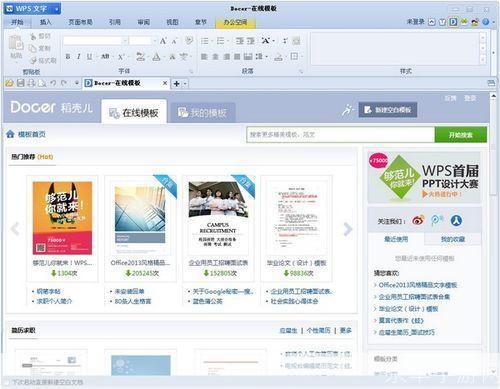500x389 pixels.
Task: Click the template search input field
Action: (341, 135)
